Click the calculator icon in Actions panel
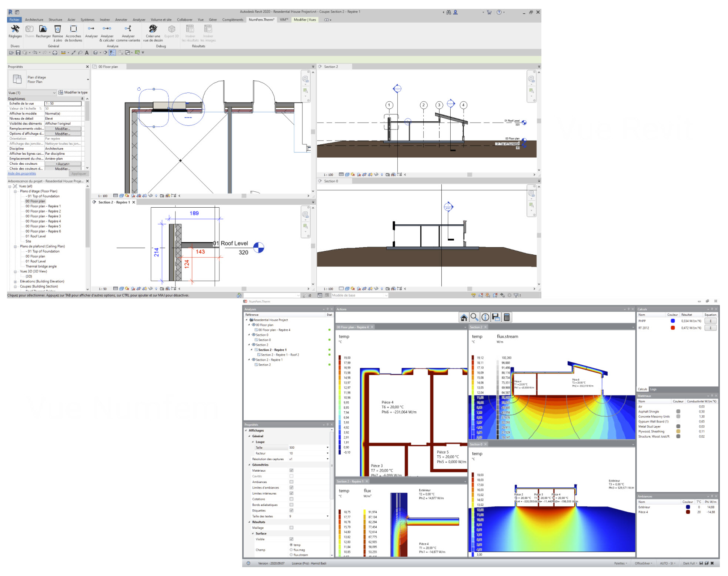Image resolution: width=728 pixels, height=576 pixels. tap(507, 317)
